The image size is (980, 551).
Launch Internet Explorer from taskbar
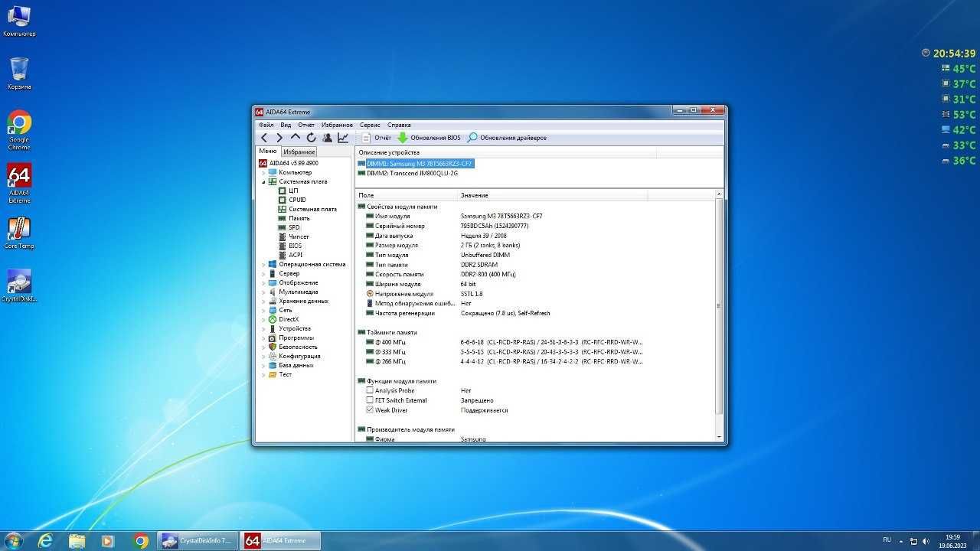(46, 540)
